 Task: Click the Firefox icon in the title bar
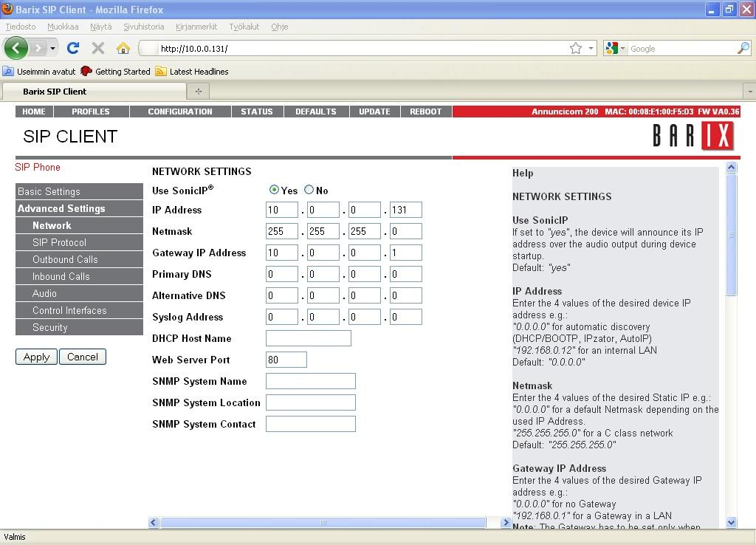[7, 9]
